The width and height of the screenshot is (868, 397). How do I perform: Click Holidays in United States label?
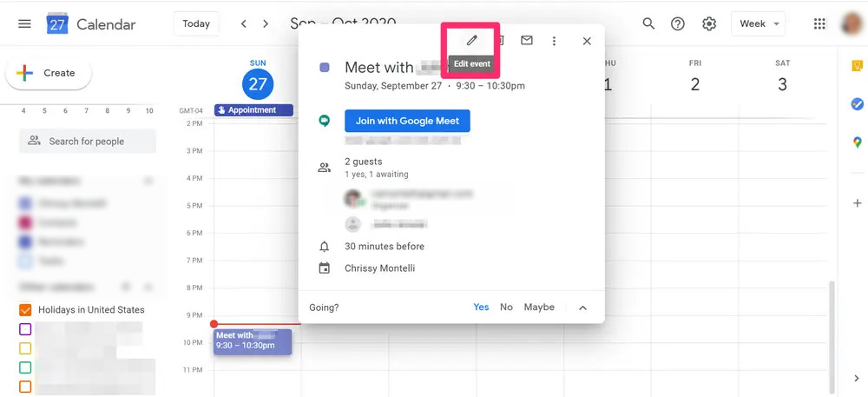[91, 309]
